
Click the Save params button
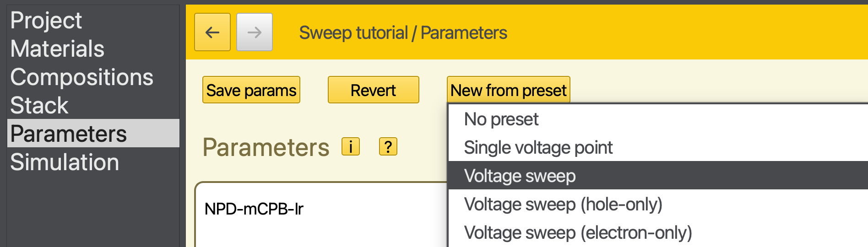[251, 90]
